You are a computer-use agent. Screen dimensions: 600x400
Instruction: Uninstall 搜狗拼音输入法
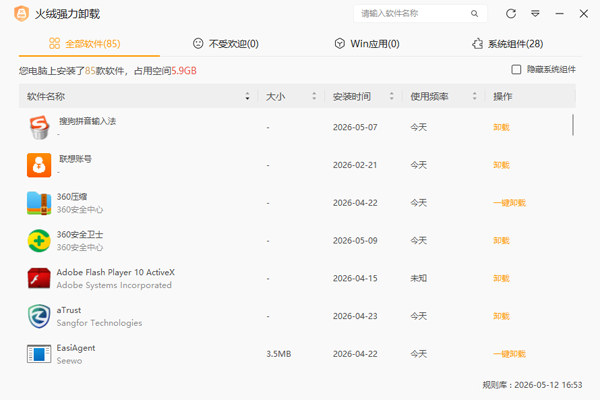tap(501, 127)
